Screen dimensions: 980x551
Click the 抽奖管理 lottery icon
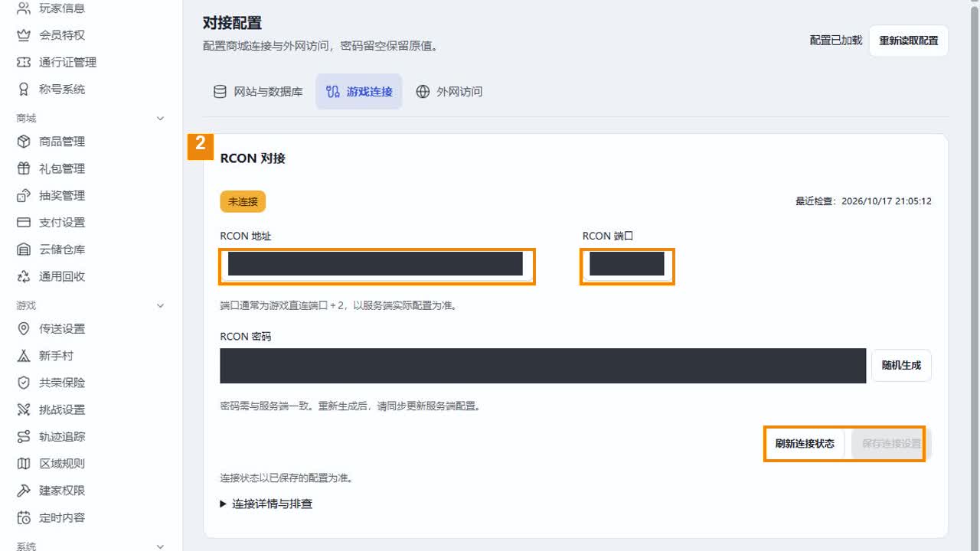click(24, 195)
